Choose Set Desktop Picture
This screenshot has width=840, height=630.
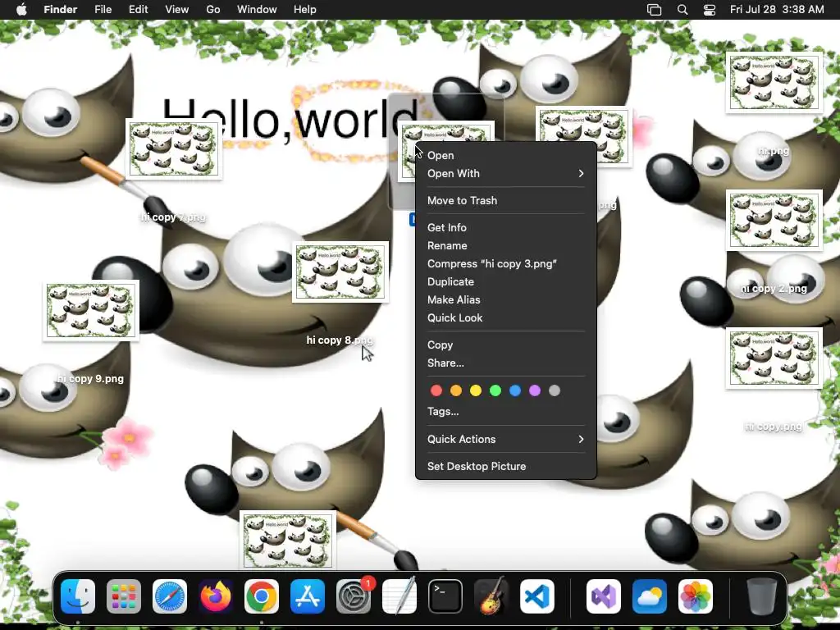[505, 466]
